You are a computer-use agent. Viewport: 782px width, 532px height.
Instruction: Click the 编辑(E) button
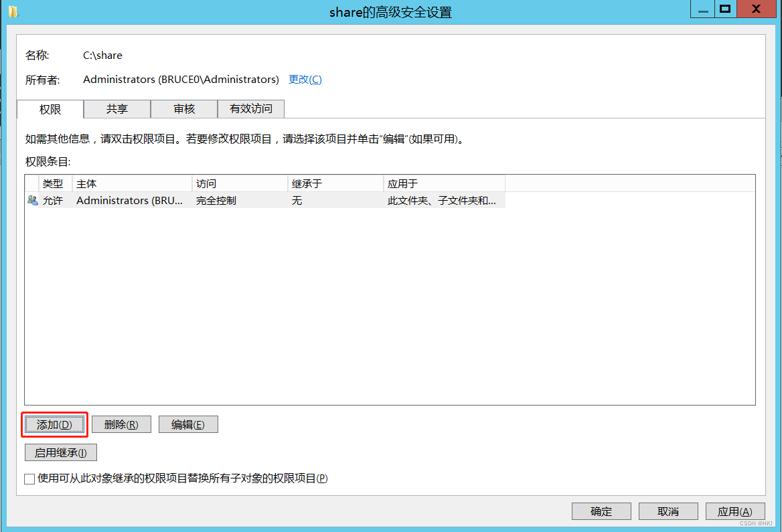pos(187,424)
